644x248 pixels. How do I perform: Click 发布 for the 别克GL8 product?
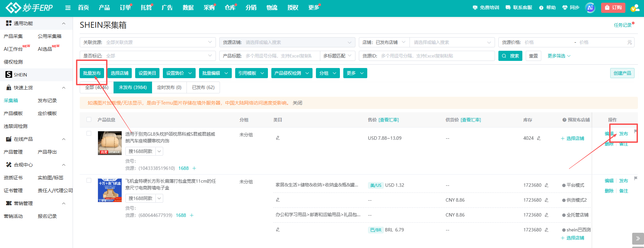coord(623,134)
